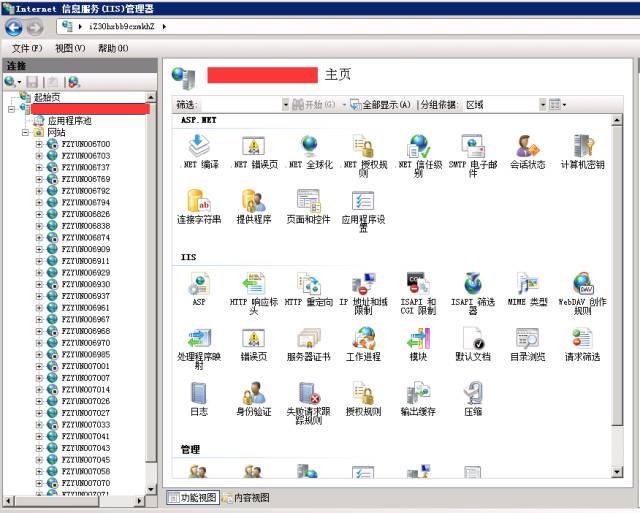
Task: Click into the 筛选 filter input field
Action: [x=240, y=104]
